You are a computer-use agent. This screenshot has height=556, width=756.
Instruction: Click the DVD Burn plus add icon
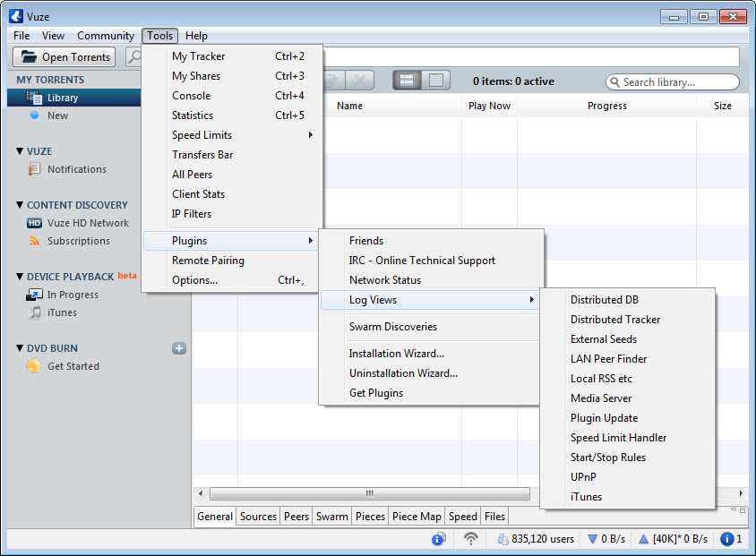tap(179, 348)
